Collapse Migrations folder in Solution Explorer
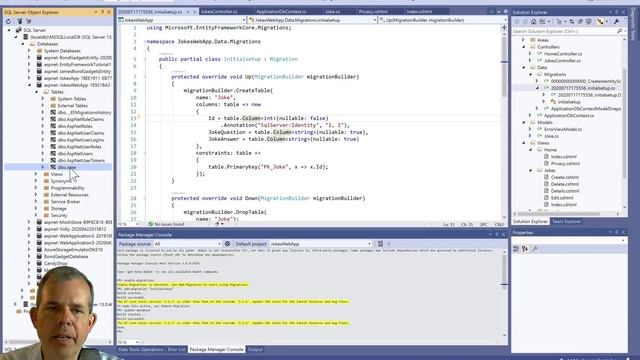Image resolution: width=640 pixels, height=360 pixels. pyautogui.click(x=531, y=74)
